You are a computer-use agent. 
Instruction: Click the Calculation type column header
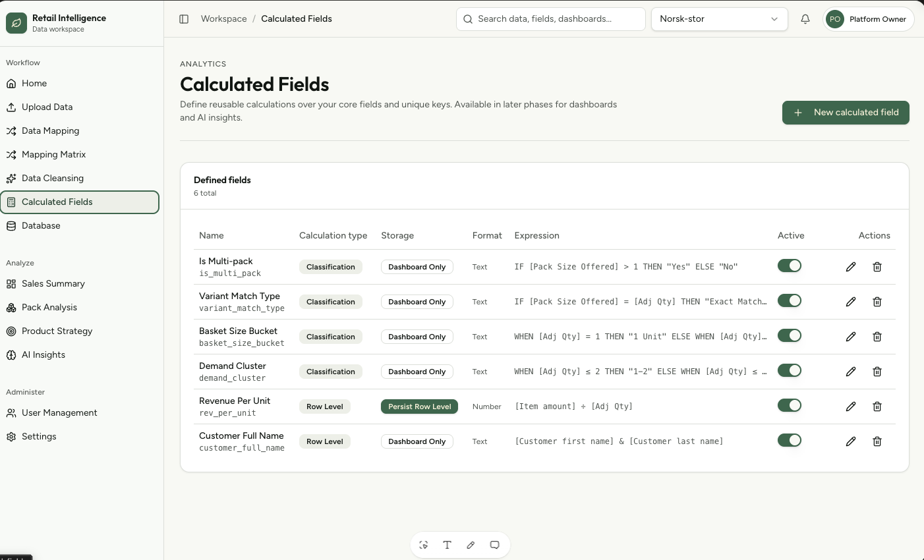click(333, 236)
